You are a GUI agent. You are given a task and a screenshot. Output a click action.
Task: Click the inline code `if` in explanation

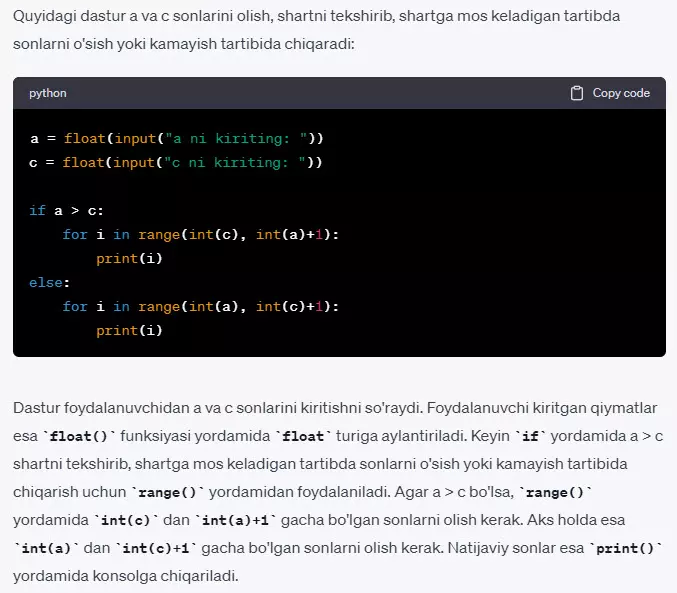(531, 436)
